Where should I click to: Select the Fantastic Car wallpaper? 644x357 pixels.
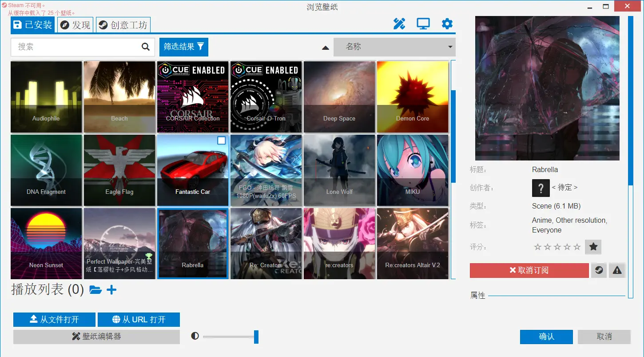[193, 170]
